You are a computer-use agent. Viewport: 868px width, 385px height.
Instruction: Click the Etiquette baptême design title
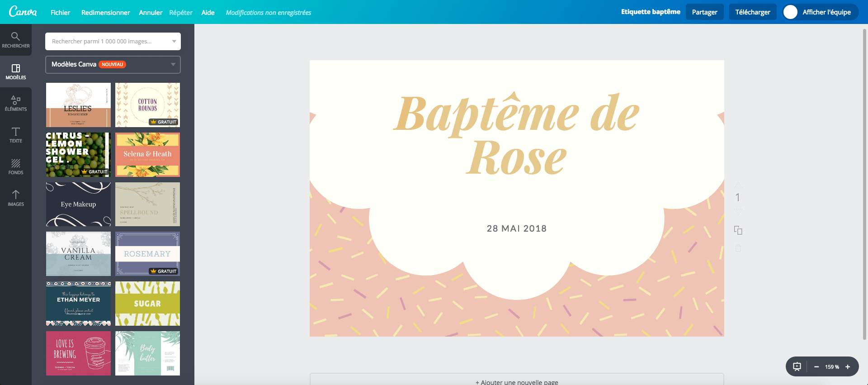click(651, 12)
